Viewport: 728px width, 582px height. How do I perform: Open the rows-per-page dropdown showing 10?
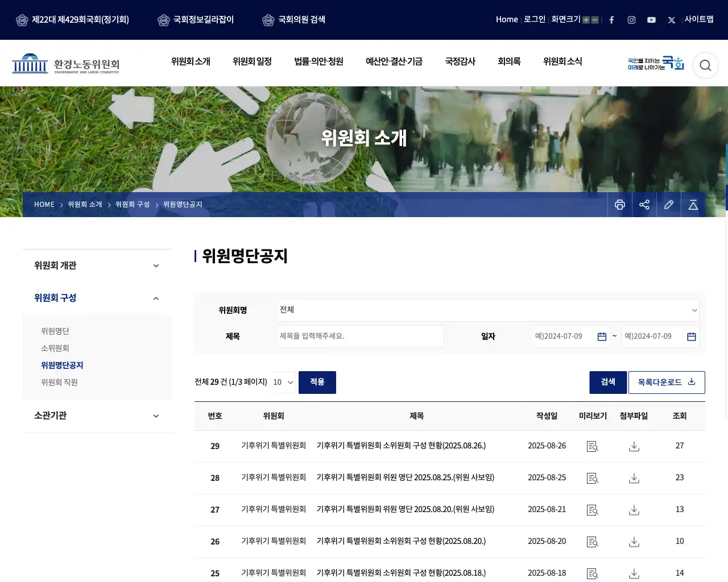(x=283, y=383)
